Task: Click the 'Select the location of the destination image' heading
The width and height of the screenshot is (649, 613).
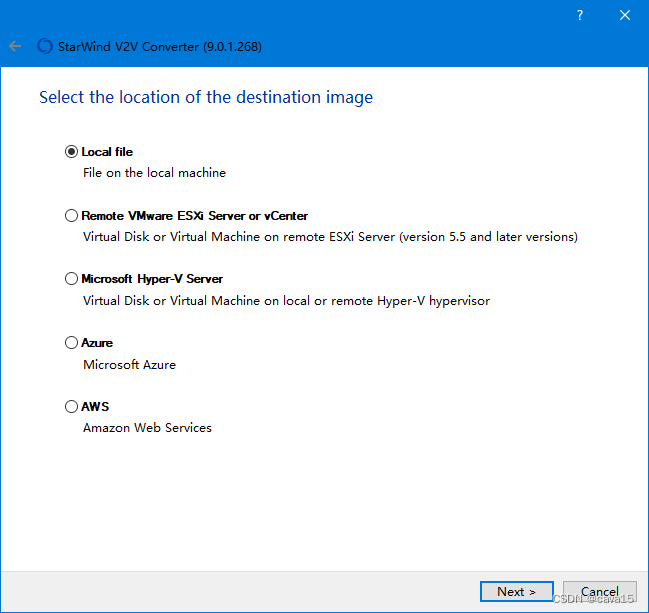Action: (x=206, y=97)
